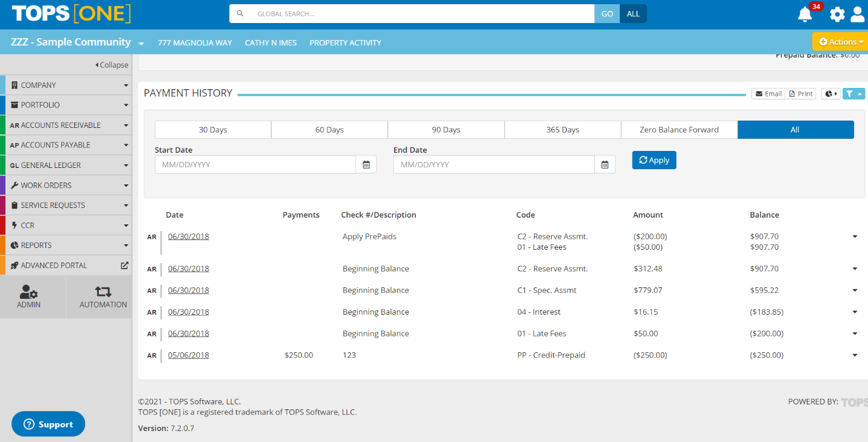
Task: Toggle the filter funnel in Payment History
Action: (853, 93)
